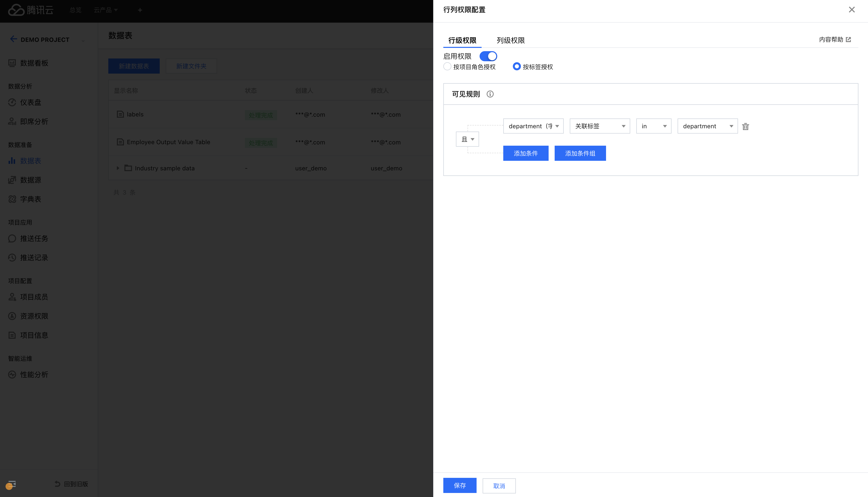Image resolution: width=868 pixels, height=497 pixels.
Task: Click the delete condition trash icon
Action: click(746, 126)
